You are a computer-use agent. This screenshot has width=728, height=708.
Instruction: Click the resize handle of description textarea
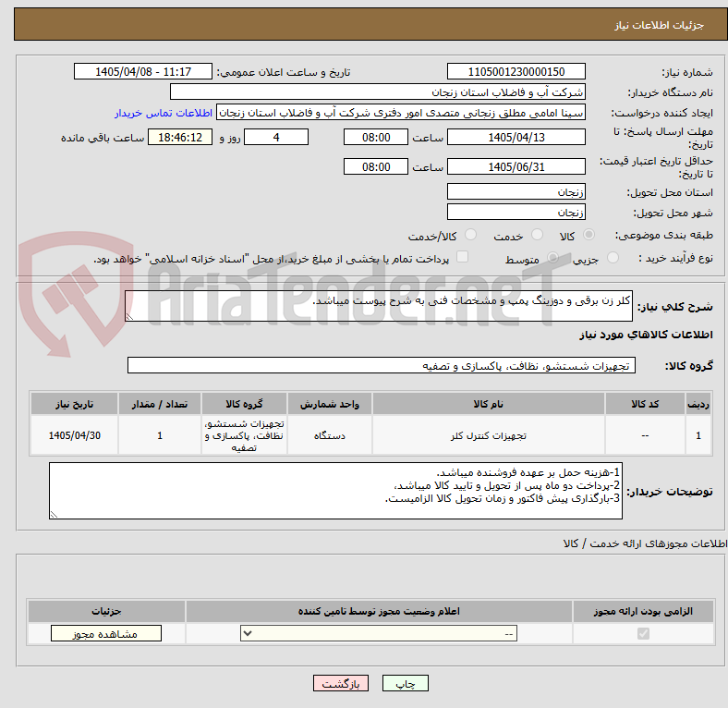tap(129, 317)
